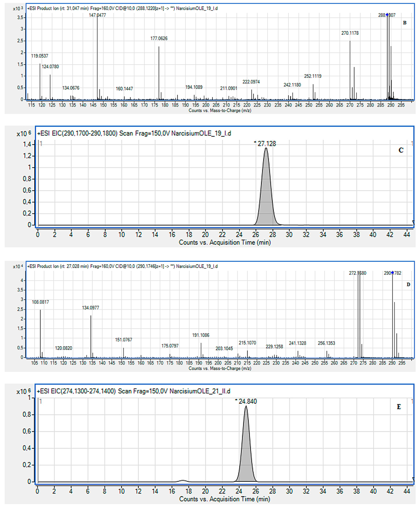420x510 pixels.
Task: Click blue diamond marker on 288.1307 peak
Action: point(387,15)
